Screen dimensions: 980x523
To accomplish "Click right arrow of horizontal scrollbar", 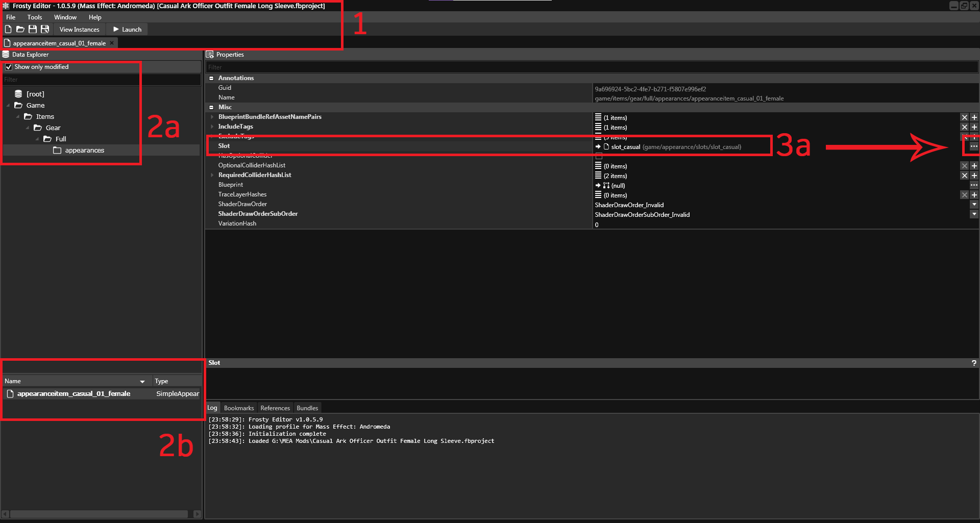I will click(197, 514).
